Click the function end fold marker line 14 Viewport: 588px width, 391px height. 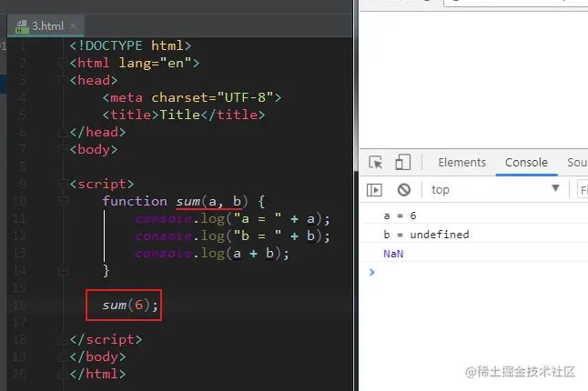pyautogui.click(x=63, y=270)
